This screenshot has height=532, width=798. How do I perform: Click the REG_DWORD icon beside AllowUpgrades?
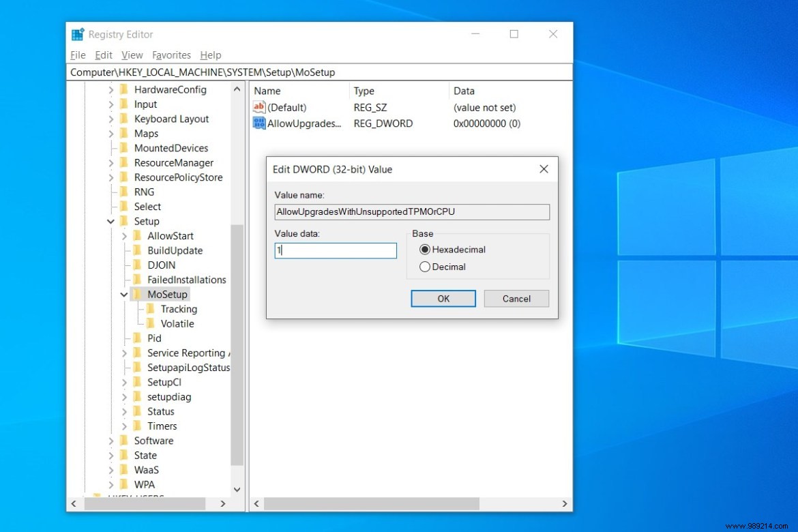[x=259, y=123]
